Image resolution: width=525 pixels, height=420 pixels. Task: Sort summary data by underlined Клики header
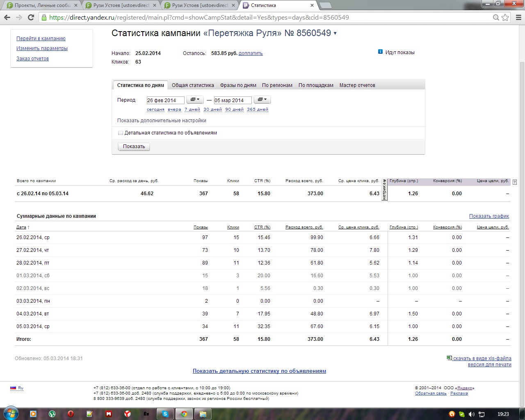pyautogui.click(x=233, y=227)
